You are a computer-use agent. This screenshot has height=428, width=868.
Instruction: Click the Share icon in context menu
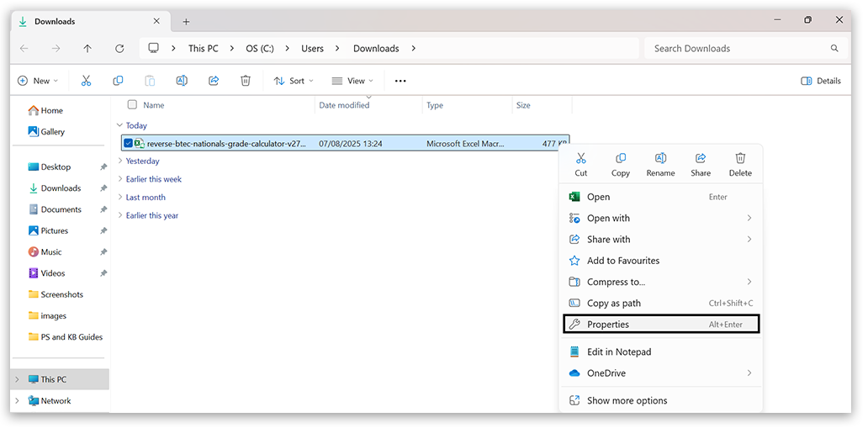(x=700, y=159)
